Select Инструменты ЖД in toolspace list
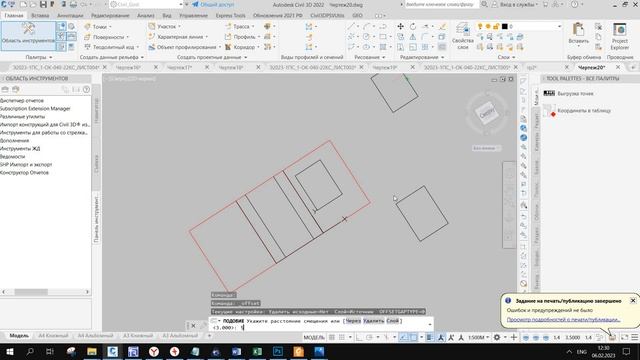640x360 pixels. (x=20, y=149)
